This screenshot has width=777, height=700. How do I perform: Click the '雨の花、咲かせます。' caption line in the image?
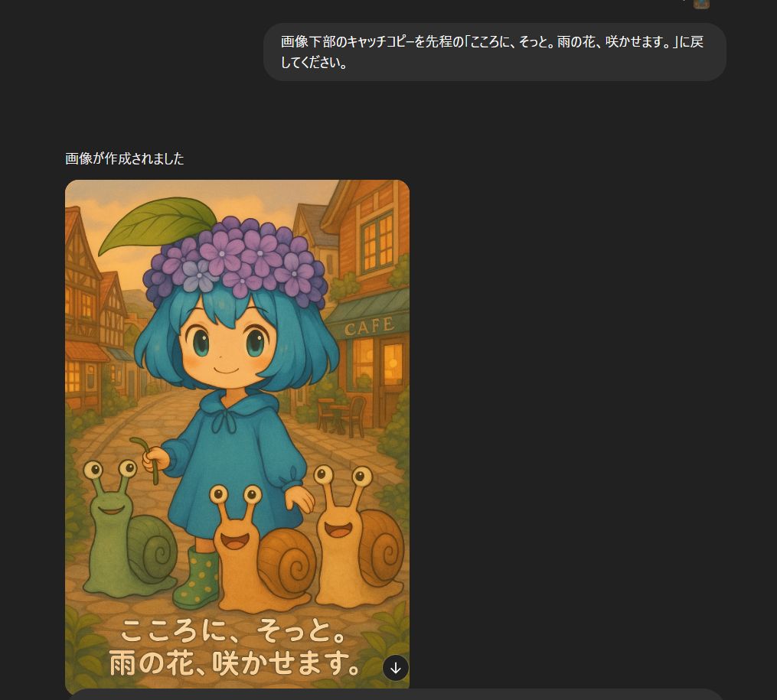(235, 663)
